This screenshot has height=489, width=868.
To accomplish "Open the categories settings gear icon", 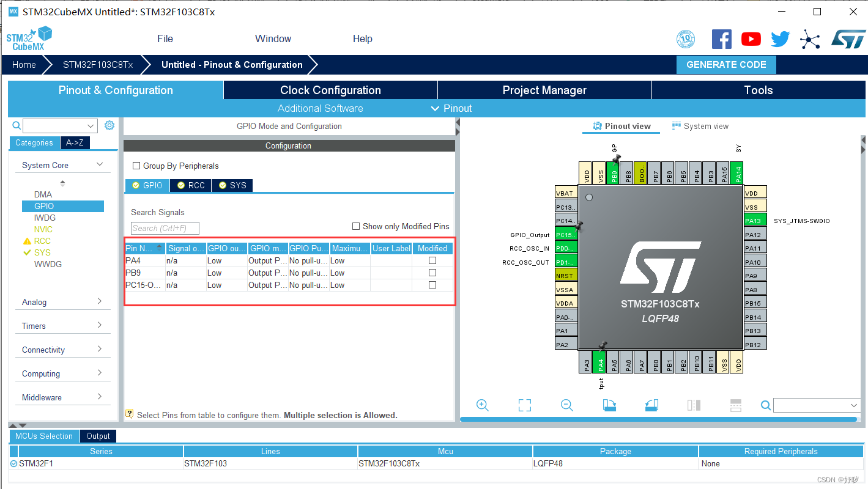I will coord(109,125).
